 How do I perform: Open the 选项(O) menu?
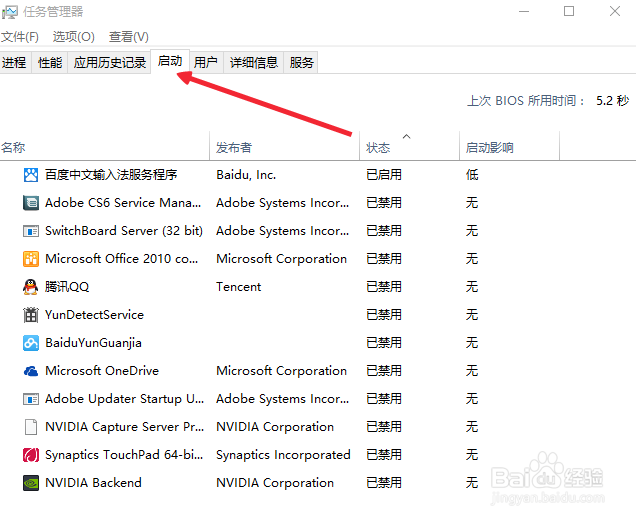click(x=73, y=37)
